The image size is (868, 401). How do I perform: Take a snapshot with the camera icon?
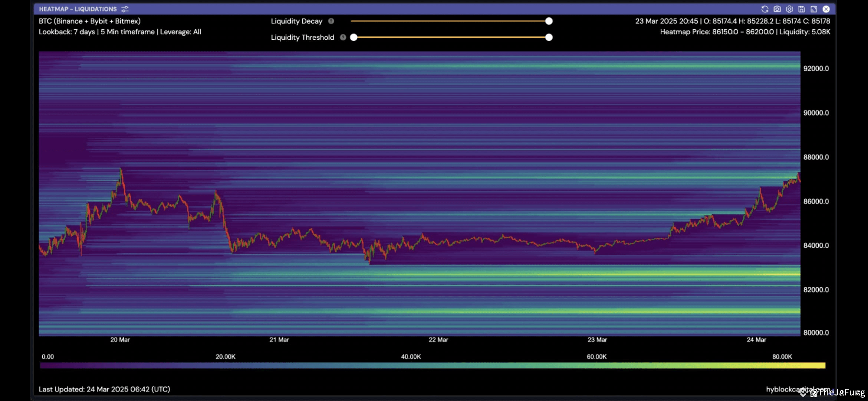pos(777,9)
